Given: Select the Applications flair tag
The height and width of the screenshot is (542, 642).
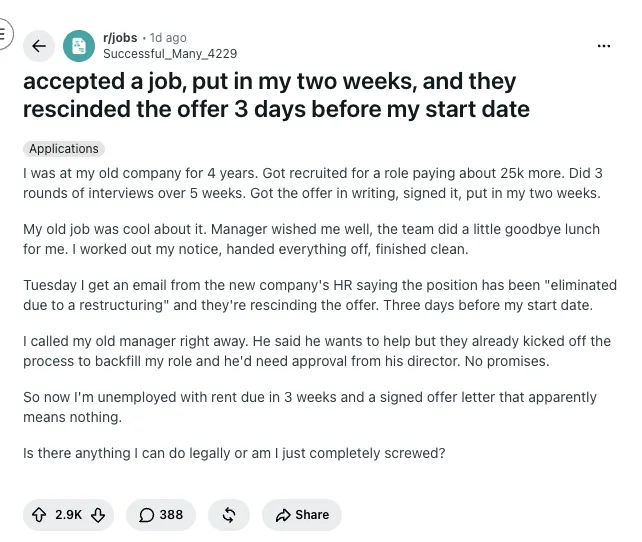Looking at the screenshot, I should click(x=64, y=149).
